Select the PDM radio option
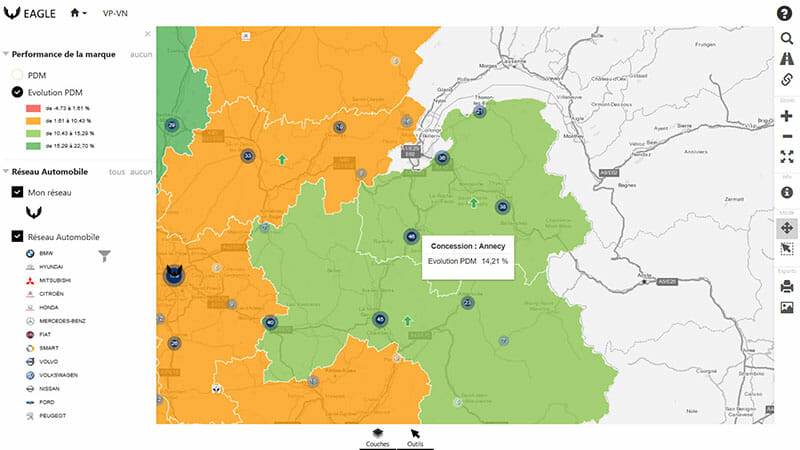Image resolution: width=800 pixels, height=450 pixels. click(x=17, y=75)
